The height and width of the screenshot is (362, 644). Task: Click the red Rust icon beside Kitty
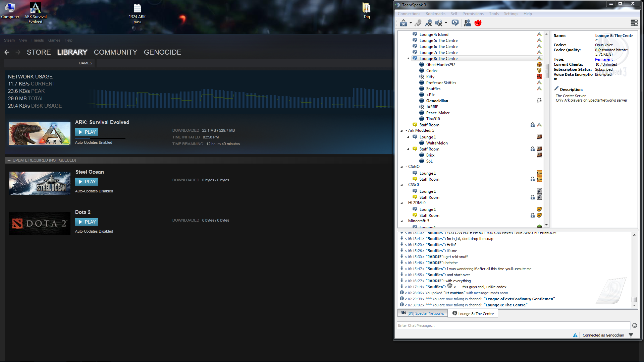point(539,76)
